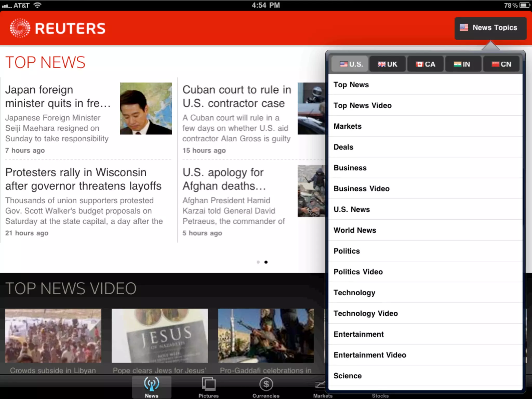
Task: Choose World News in topics list
Action: (x=355, y=230)
